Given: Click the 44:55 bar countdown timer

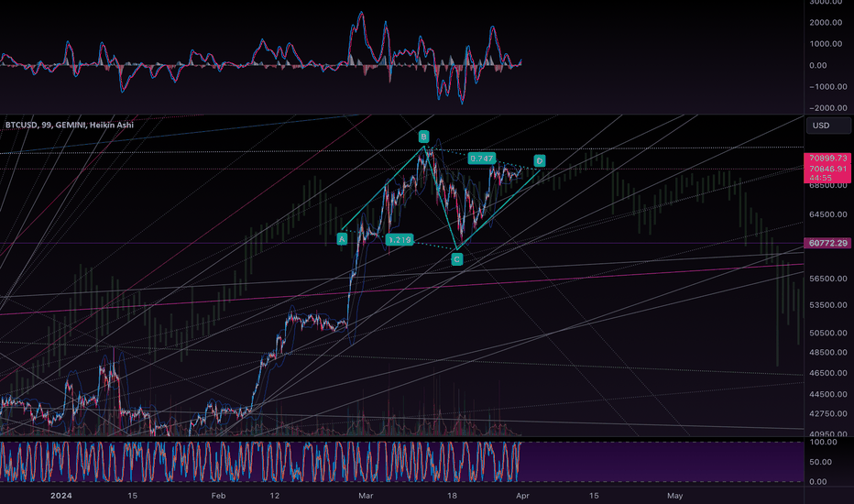Looking at the screenshot, I should pyautogui.click(x=820, y=178).
